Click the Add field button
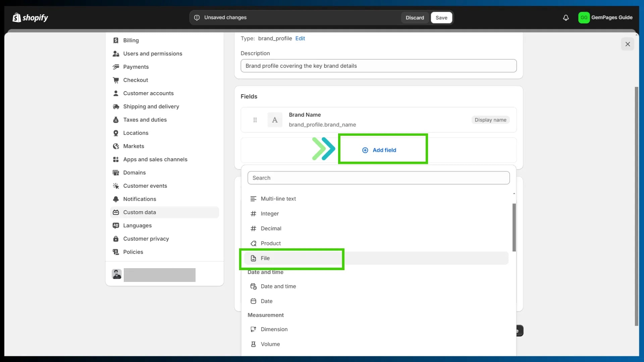644x362 pixels. coord(379,150)
